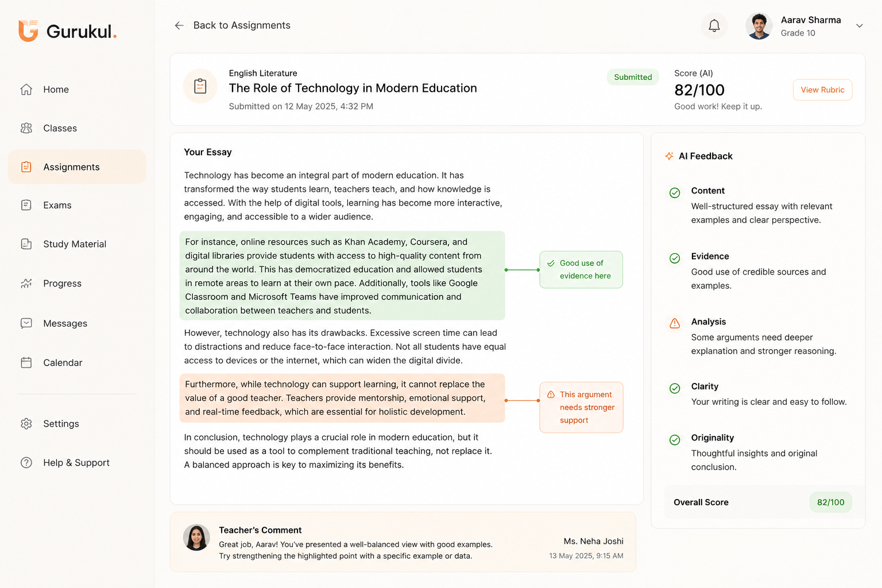
Task: Click the Clarity checkmark icon
Action: (x=675, y=389)
